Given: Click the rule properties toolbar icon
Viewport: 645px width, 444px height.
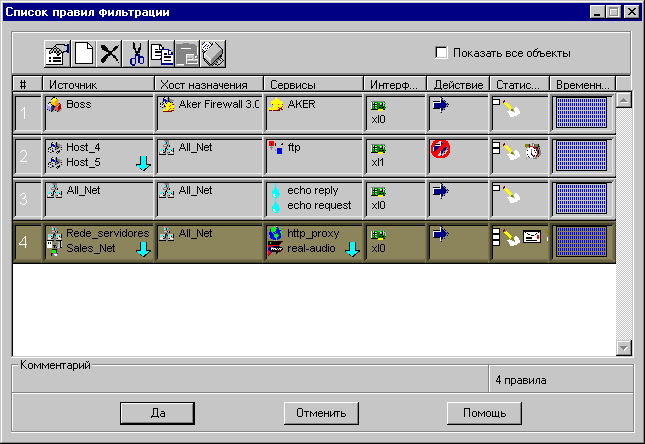Looking at the screenshot, I should coord(57,53).
